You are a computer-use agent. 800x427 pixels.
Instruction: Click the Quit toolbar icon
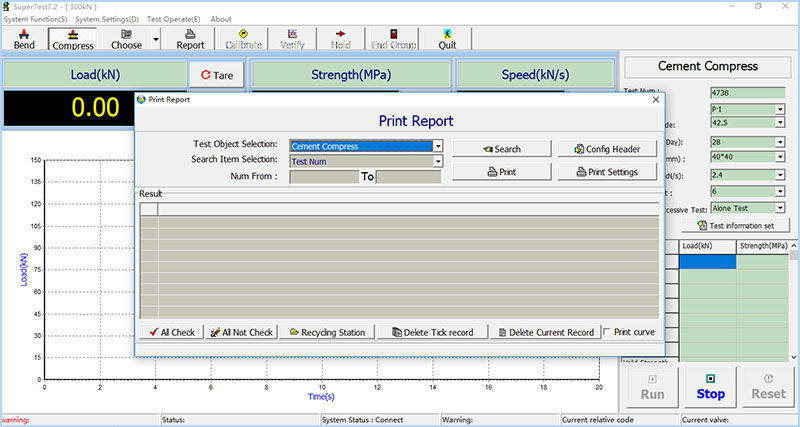(447, 39)
